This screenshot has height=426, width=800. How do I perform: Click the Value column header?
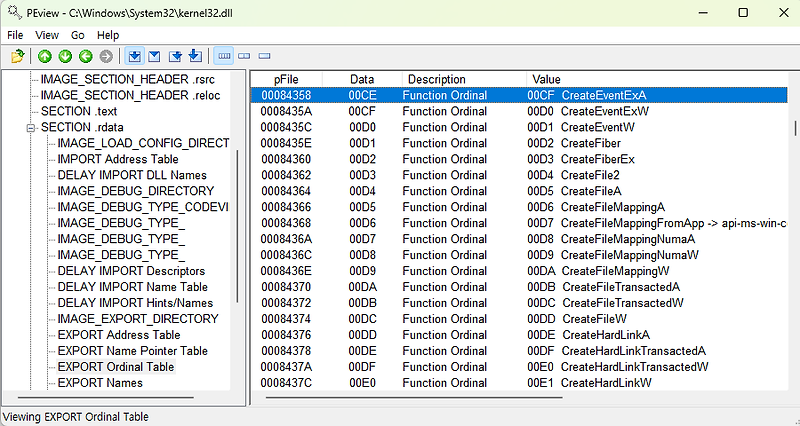click(658, 80)
